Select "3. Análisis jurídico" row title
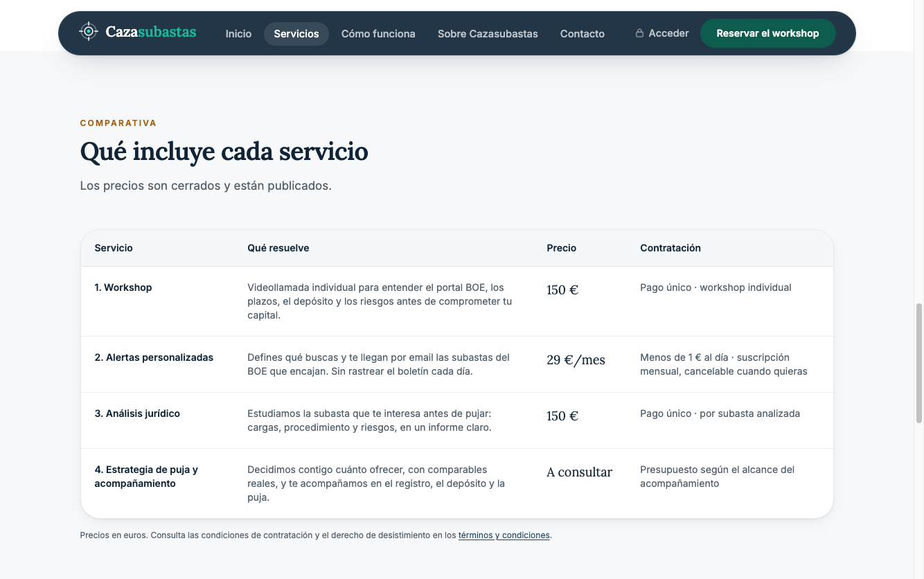Image resolution: width=924 pixels, height=579 pixels. [137, 413]
